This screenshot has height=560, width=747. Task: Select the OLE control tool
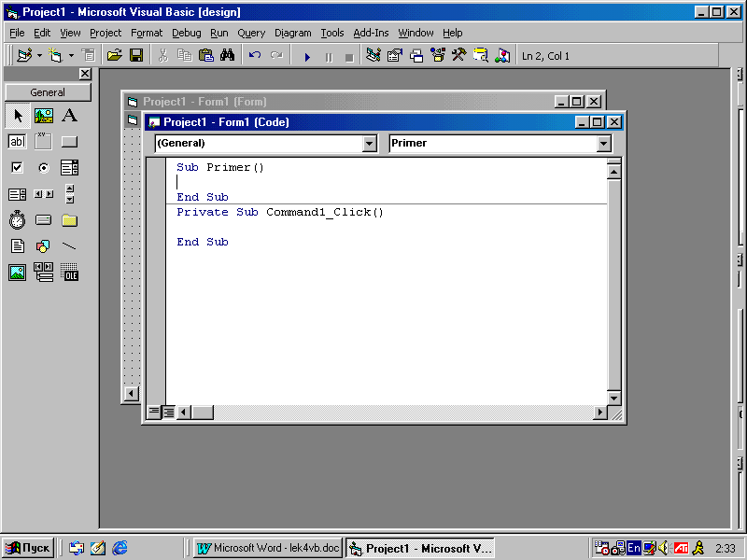click(x=69, y=273)
